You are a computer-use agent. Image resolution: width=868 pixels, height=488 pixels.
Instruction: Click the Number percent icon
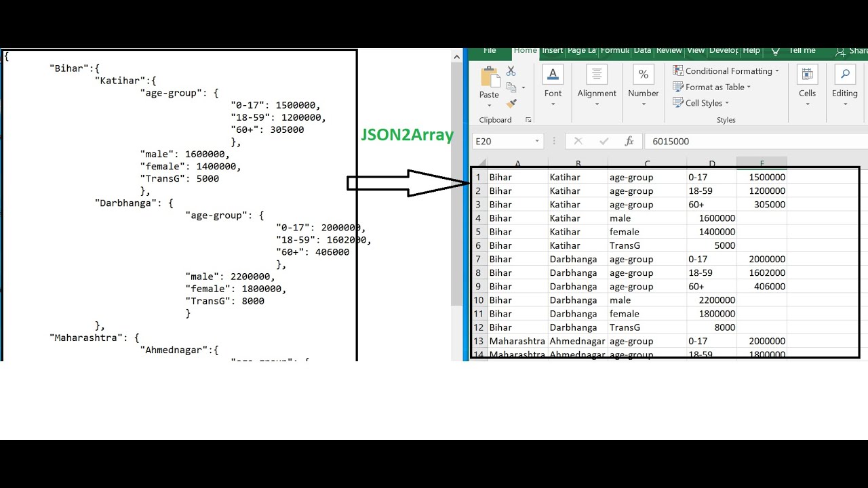coord(643,74)
